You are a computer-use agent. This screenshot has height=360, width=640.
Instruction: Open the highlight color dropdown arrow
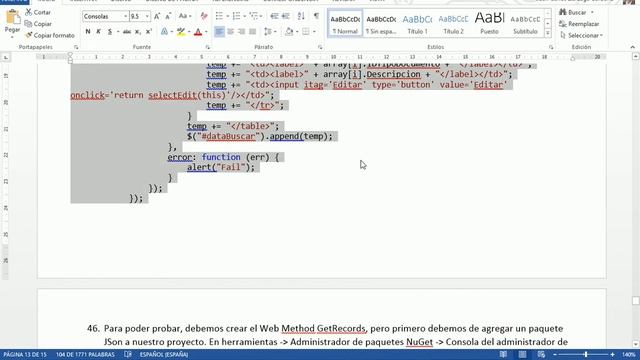(x=189, y=31)
